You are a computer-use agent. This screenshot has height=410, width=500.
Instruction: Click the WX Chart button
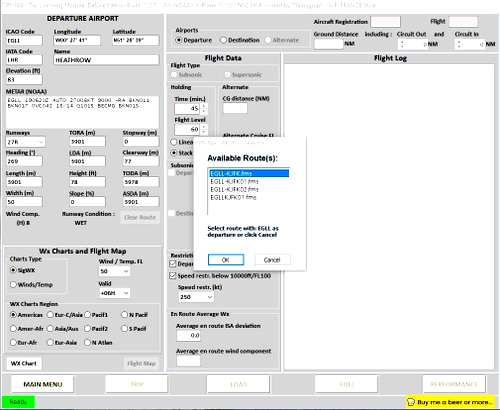click(24, 363)
